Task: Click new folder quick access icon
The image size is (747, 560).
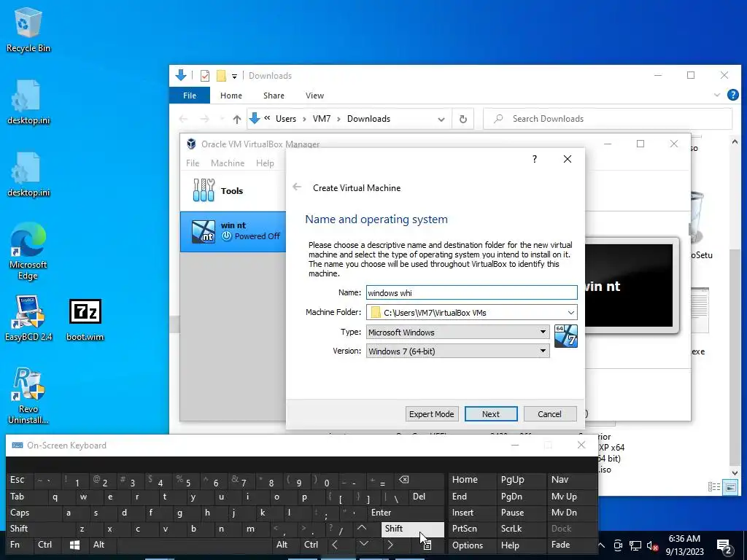Action: coord(221,76)
